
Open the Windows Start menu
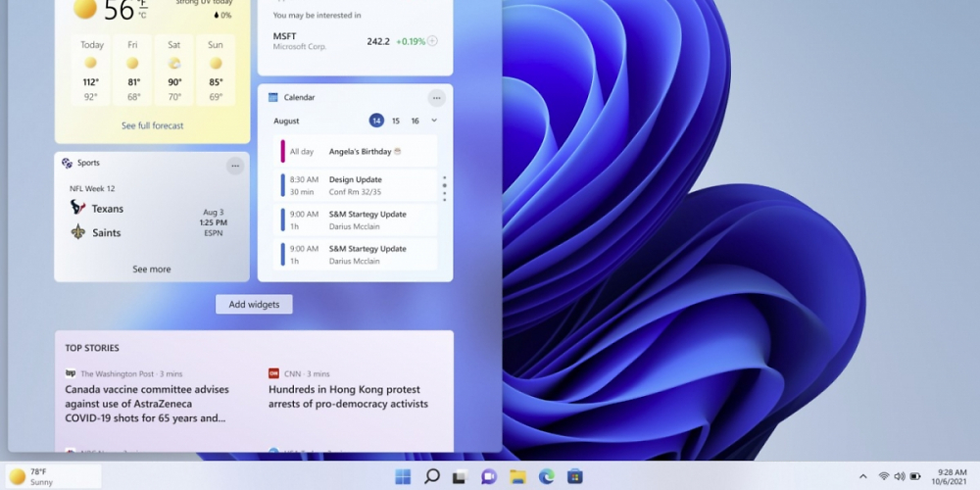click(403, 477)
